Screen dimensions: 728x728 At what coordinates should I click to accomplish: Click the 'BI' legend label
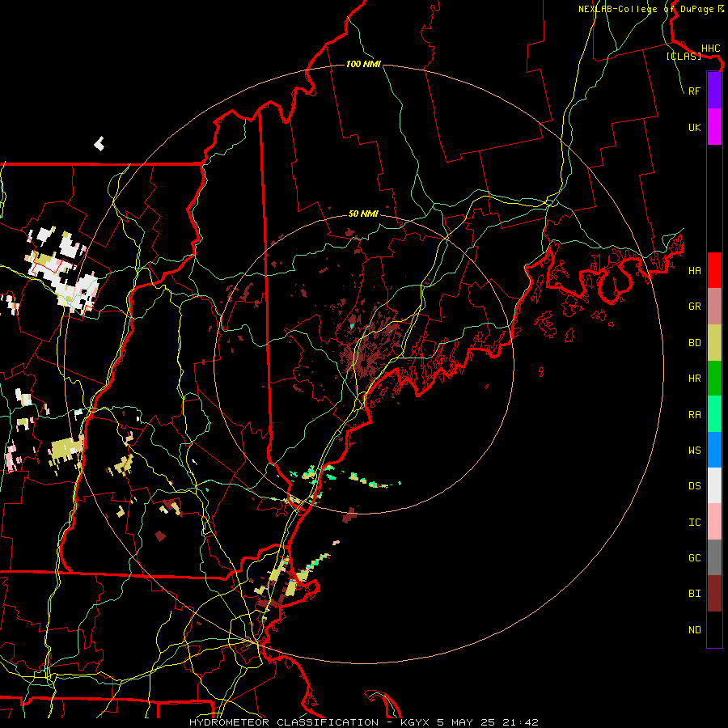694,594
